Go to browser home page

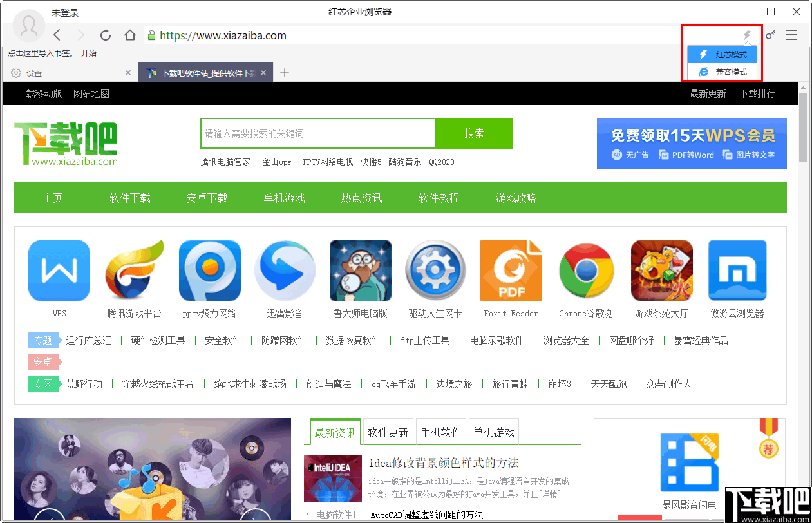pyautogui.click(x=130, y=35)
